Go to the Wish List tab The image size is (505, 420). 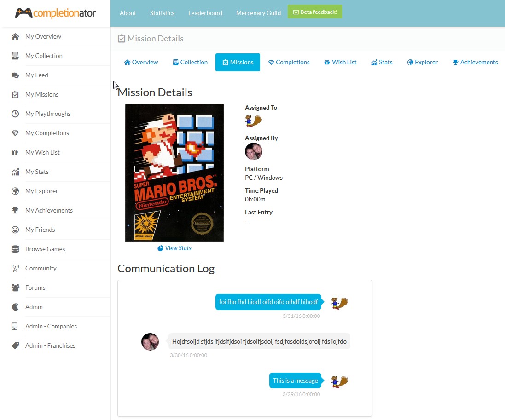click(340, 62)
